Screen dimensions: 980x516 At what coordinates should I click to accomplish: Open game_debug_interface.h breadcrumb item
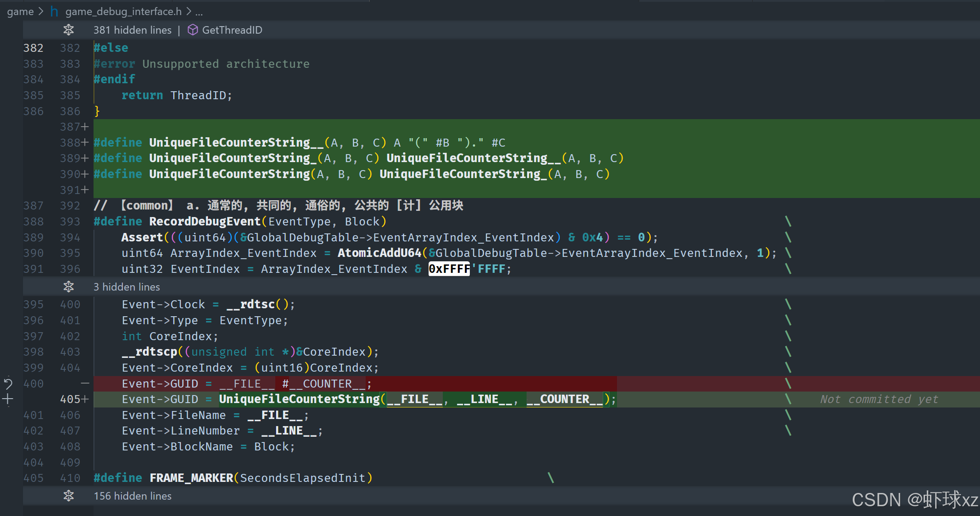point(123,12)
